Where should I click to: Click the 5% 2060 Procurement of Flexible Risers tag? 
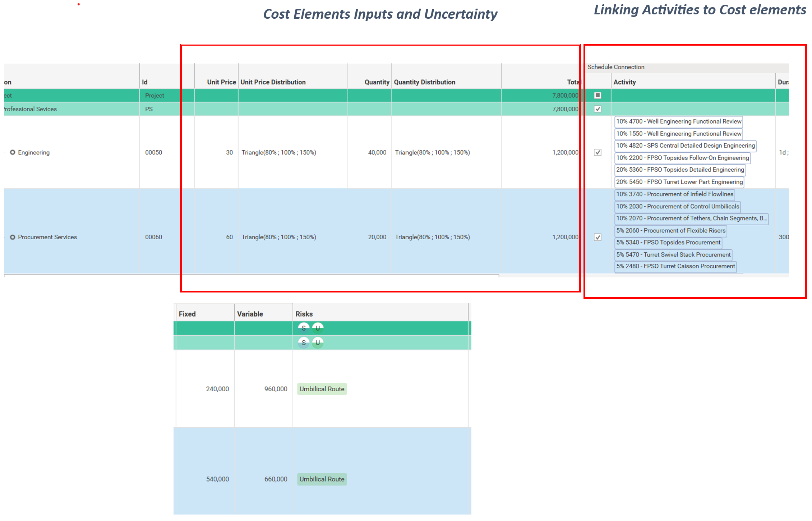[670, 231]
